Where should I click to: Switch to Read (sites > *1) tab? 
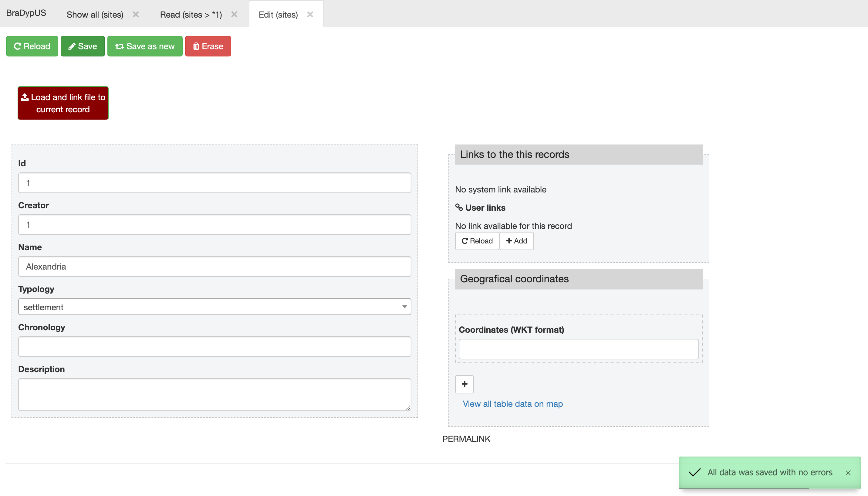tap(191, 15)
